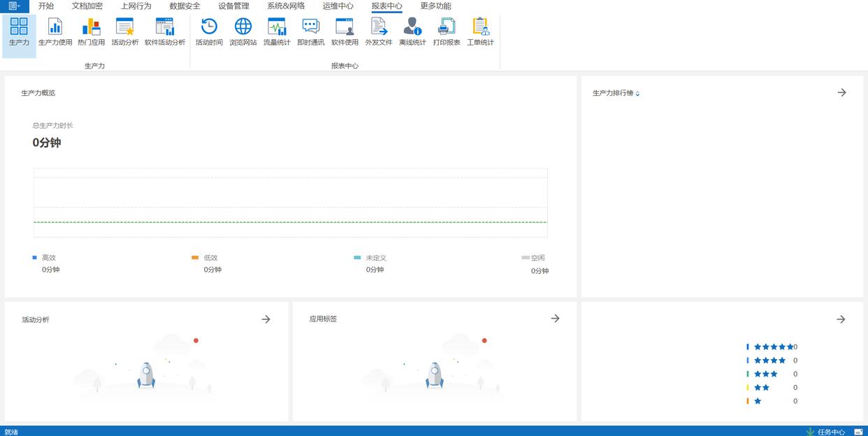This screenshot has width=868, height=436.
Task: Open the 浏览网站 globe report
Action: (243, 32)
